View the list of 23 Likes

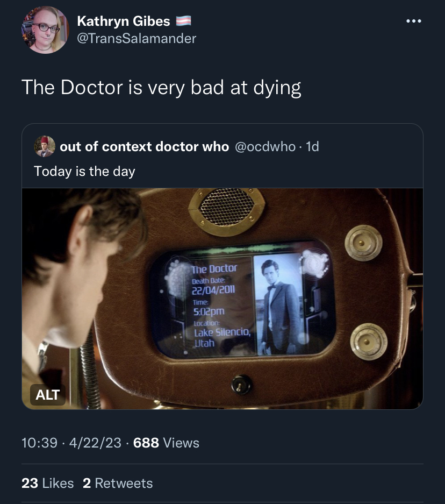coord(47,483)
